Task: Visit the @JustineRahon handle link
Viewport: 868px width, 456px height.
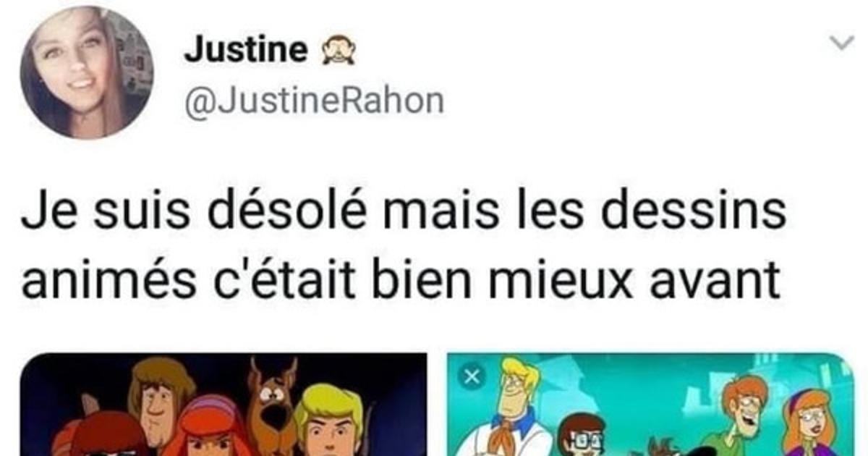Action: point(314,101)
